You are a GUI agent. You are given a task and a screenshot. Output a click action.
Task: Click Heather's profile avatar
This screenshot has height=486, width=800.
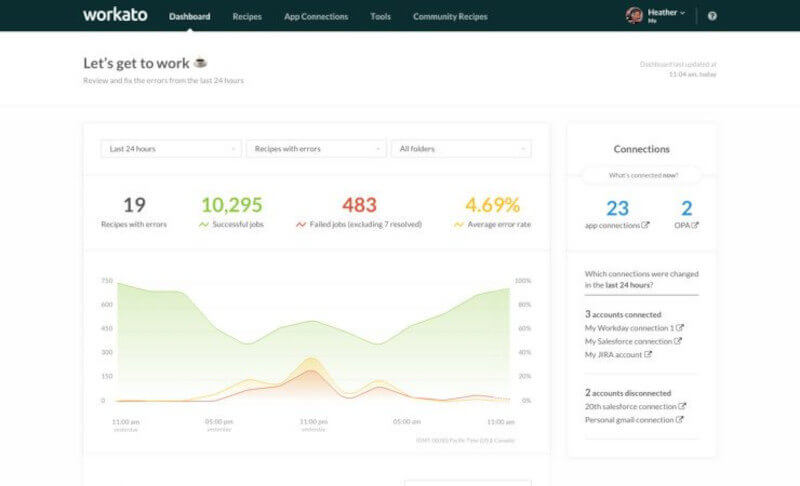(x=634, y=15)
